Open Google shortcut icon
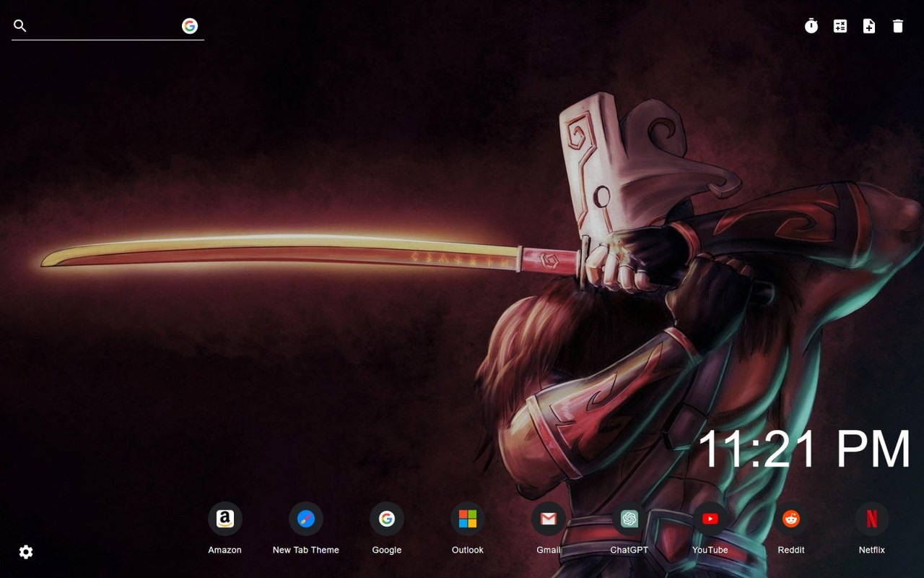 point(387,519)
